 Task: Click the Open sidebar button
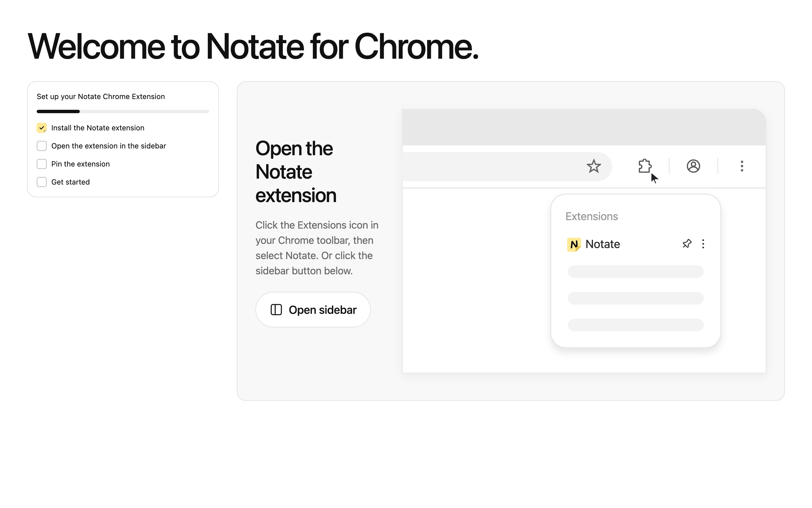coord(313,309)
